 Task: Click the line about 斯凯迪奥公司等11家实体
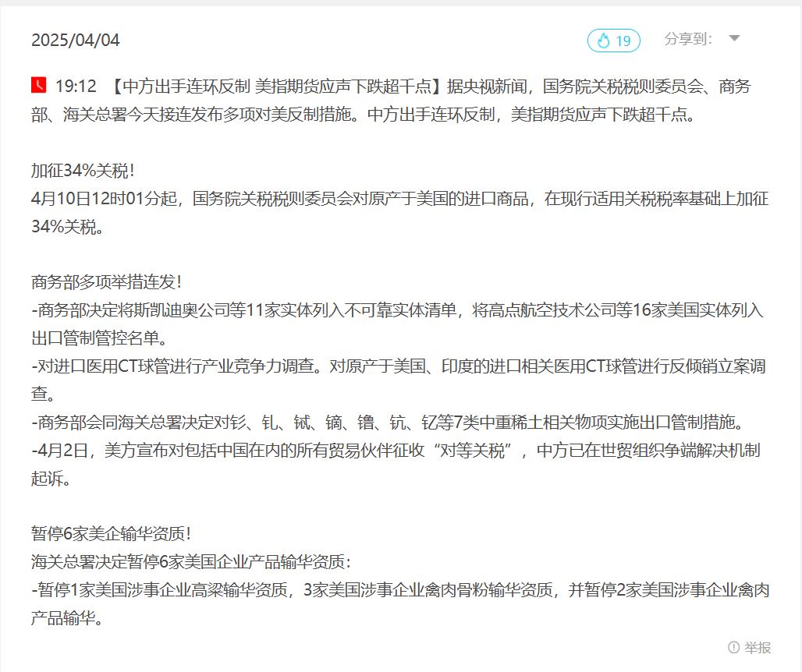pos(397,324)
